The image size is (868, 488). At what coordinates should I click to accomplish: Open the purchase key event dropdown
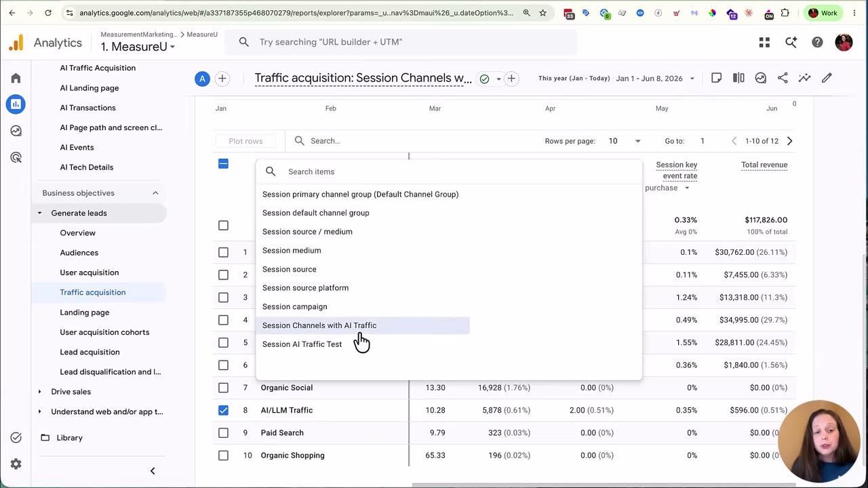667,188
